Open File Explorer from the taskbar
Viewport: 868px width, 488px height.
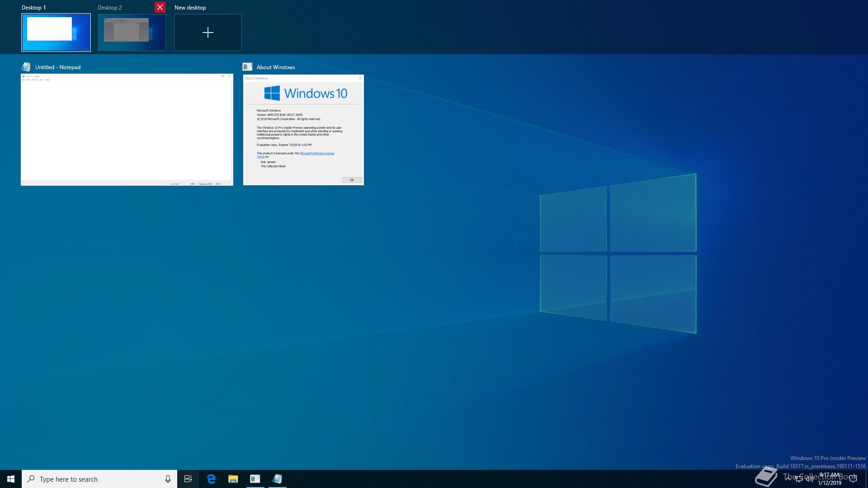pyautogui.click(x=233, y=479)
